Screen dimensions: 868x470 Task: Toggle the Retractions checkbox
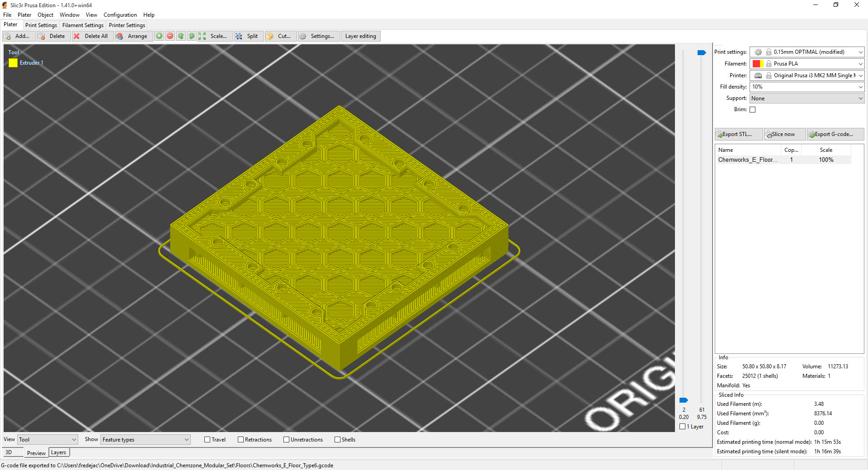point(241,440)
